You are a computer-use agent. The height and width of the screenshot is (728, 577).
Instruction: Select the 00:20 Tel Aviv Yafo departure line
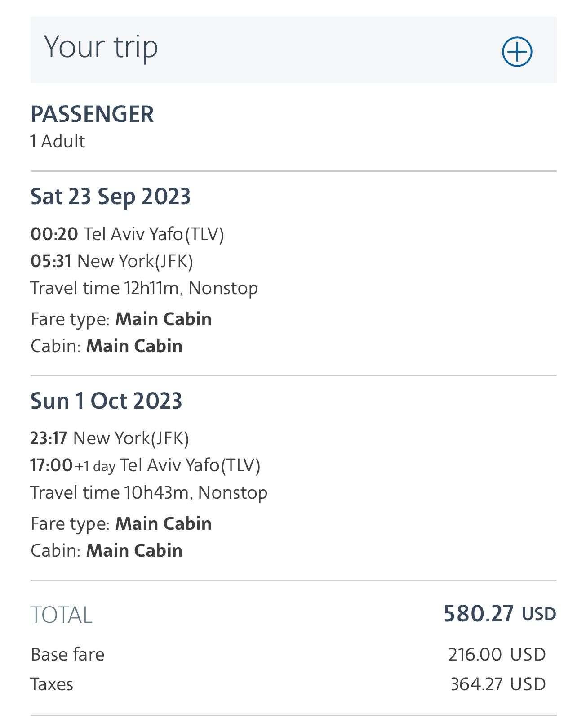[x=127, y=234]
